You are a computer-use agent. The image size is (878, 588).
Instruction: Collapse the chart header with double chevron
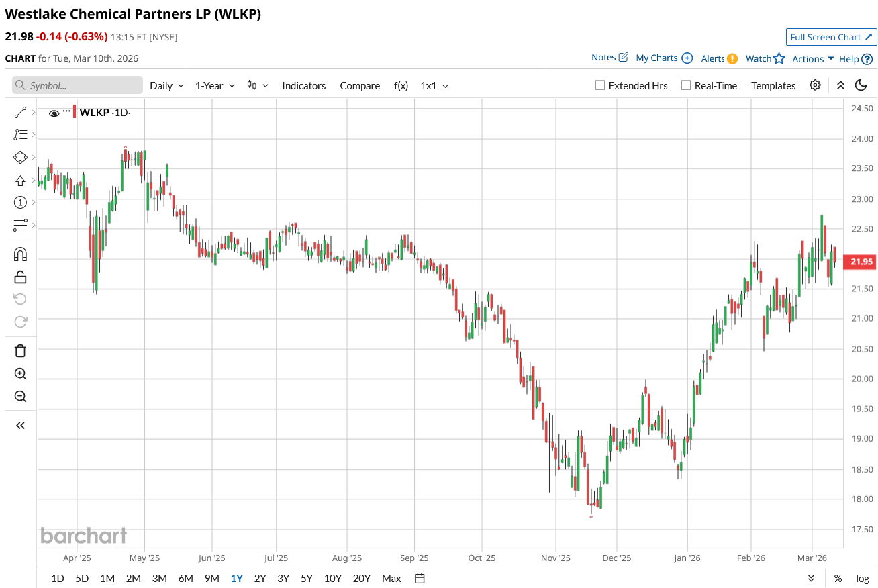(x=840, y=85)
